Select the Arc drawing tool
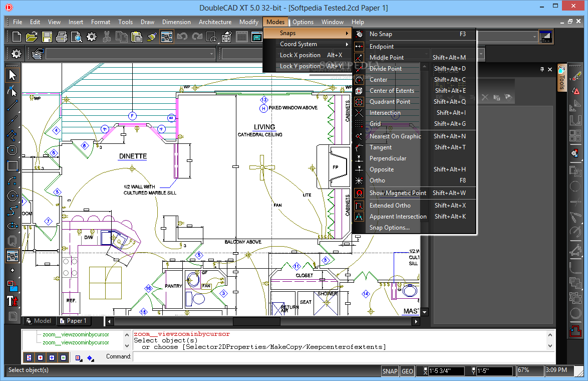 tap(13, 180)
